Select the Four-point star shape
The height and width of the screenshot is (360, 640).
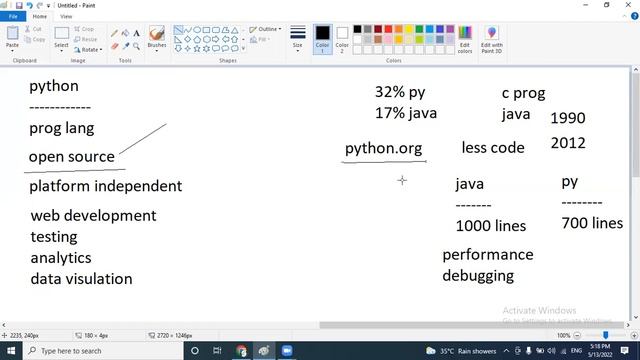[188, 49]
